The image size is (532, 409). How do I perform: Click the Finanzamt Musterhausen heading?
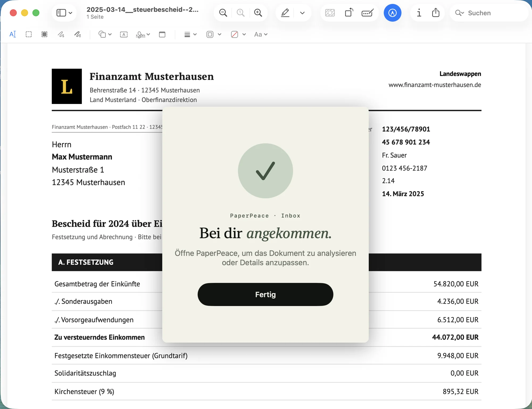pyautogui.click(x=152, y=76)
